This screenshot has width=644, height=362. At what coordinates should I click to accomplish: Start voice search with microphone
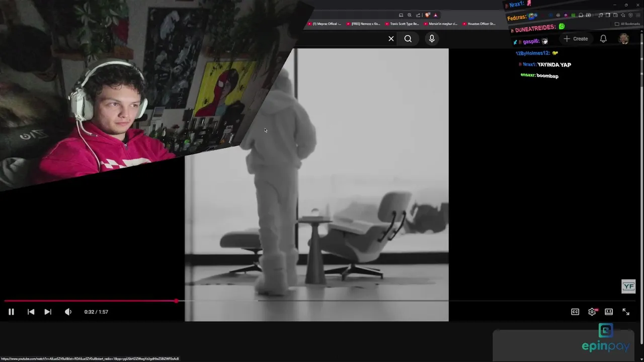(x=432, y=39)
